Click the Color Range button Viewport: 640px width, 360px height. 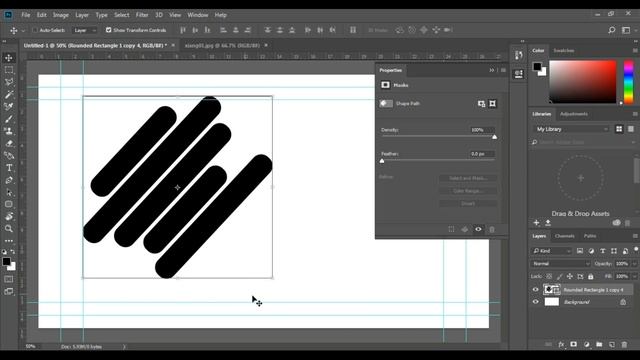(x=468, y=191)
